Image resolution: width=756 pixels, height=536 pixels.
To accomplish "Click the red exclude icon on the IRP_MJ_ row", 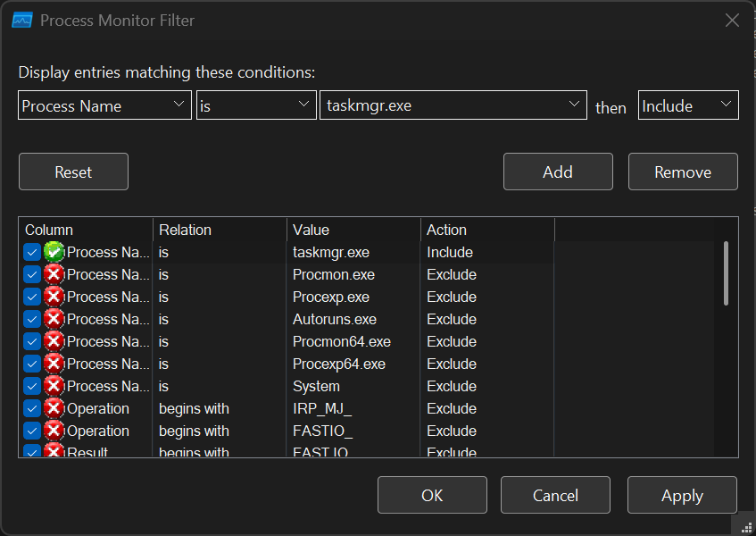I will pos(54,408).
